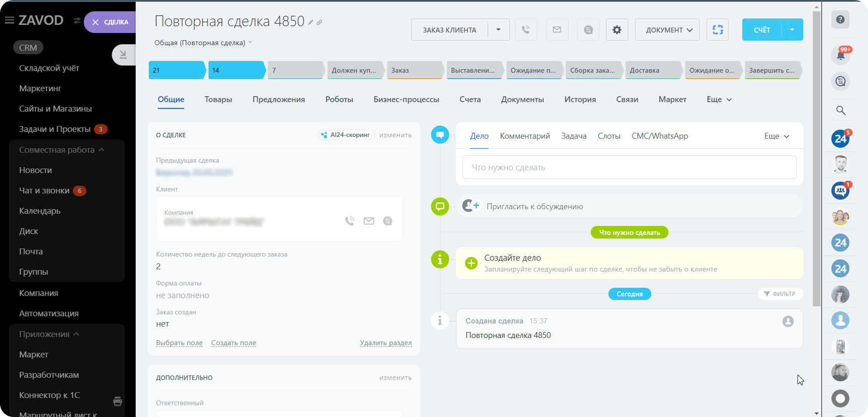Collapse the Совместная работа section
Viewport: 868px width, 417px height.
point(101,150)
